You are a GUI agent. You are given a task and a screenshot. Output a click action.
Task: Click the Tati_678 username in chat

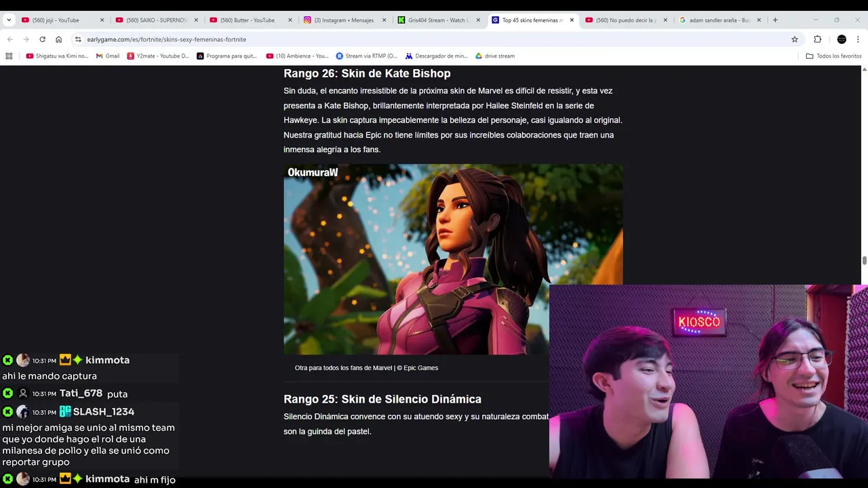pyautogui.click(x=81, y=393)
